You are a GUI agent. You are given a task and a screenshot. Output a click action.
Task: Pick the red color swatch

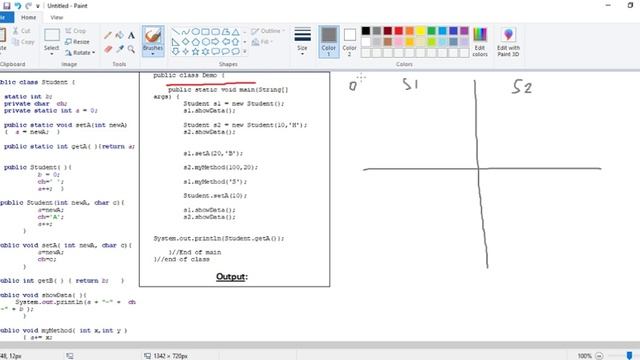[x=399, y=31]
